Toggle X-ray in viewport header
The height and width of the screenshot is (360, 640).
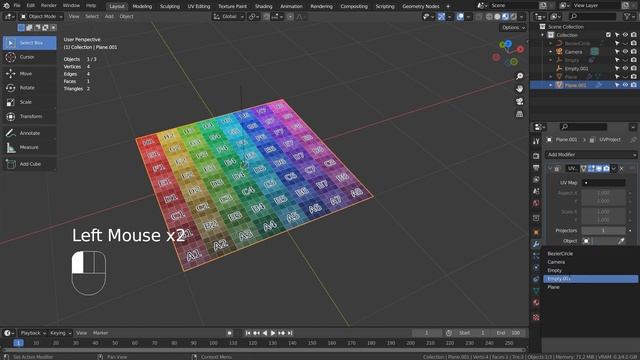(479, 17)
